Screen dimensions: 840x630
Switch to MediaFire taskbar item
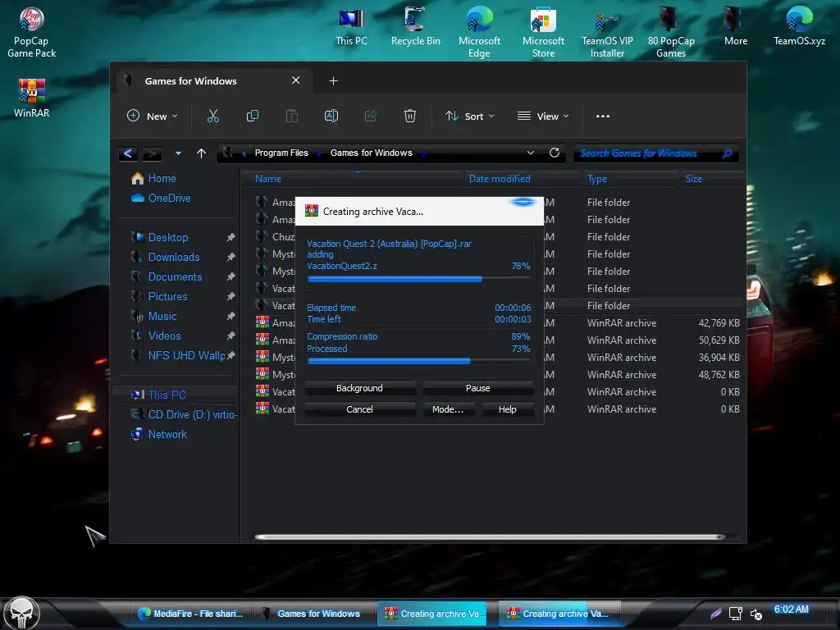(190, 614)
